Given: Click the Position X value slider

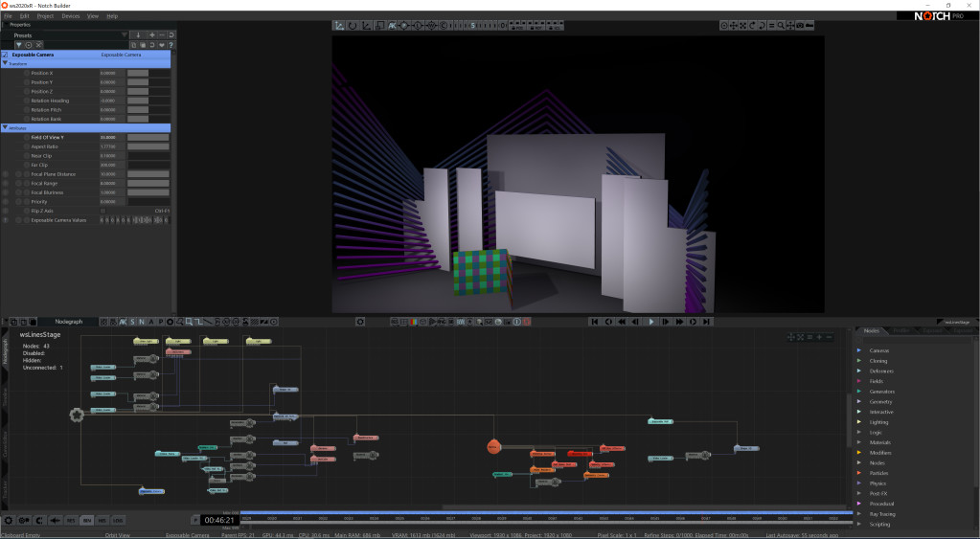Looking at the screenshot, I should click(x=138, y=73).
